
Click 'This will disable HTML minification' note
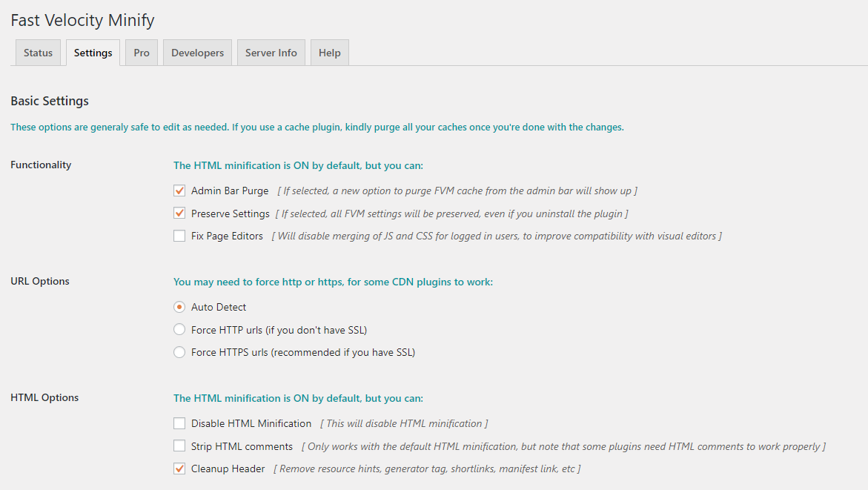coord(404,423)
